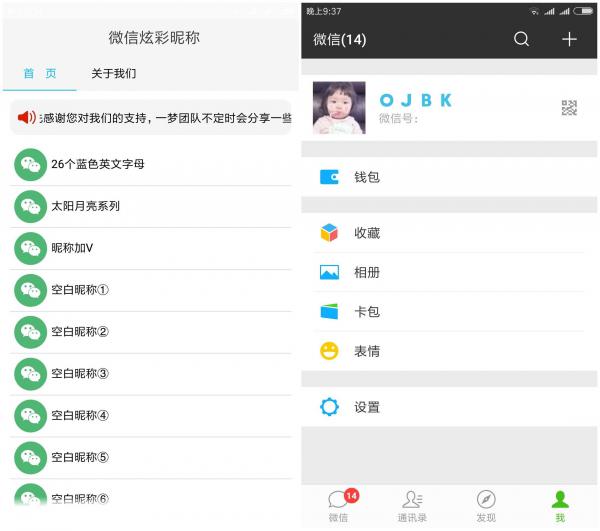This screenshot has width=600, height=531.
Task: Tap the battery icon in status bar
Action: [583, 11]
